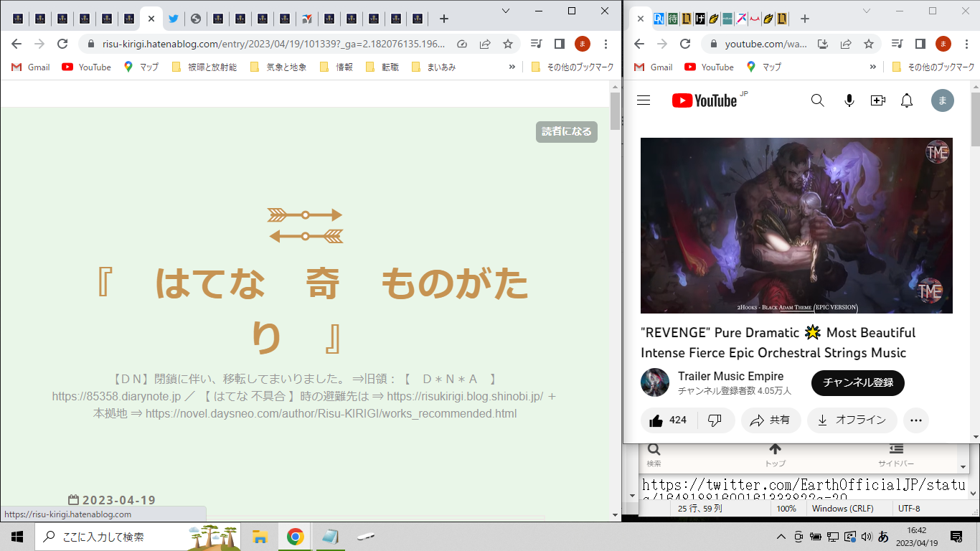Screen dimensions: 980x551
Task: Click the 検索 search icon in background window
Action: (x=654, y=454)
